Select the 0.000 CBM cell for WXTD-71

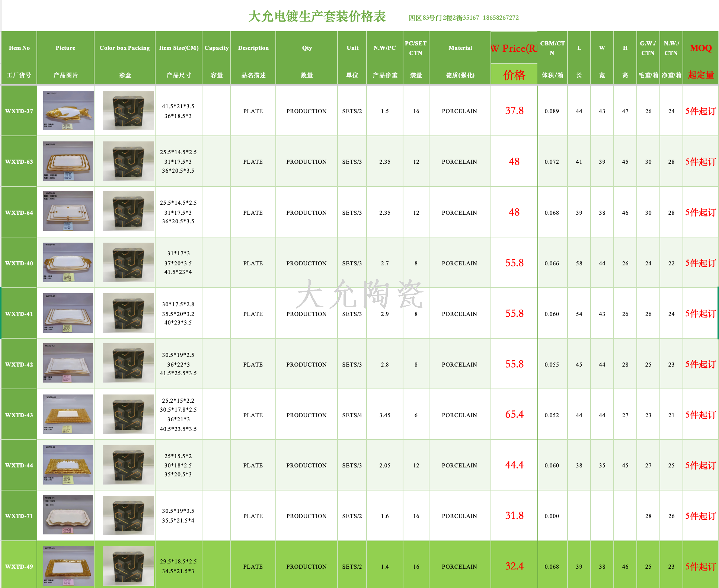(x=552, y=516)
